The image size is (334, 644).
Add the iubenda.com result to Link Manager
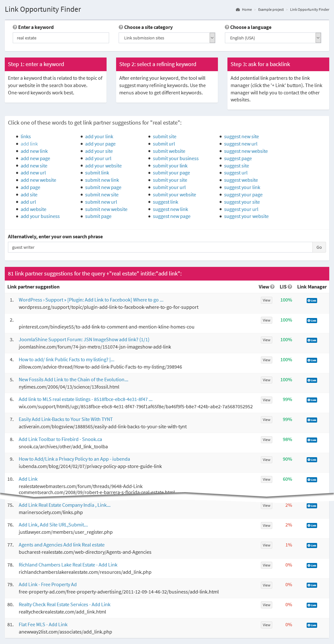coord(312,460)
